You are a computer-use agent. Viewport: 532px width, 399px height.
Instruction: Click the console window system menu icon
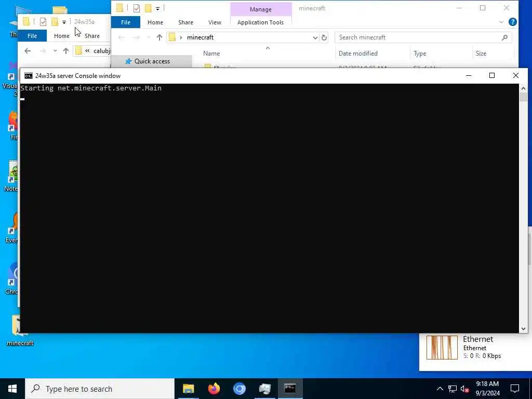(x=29, y=76)
